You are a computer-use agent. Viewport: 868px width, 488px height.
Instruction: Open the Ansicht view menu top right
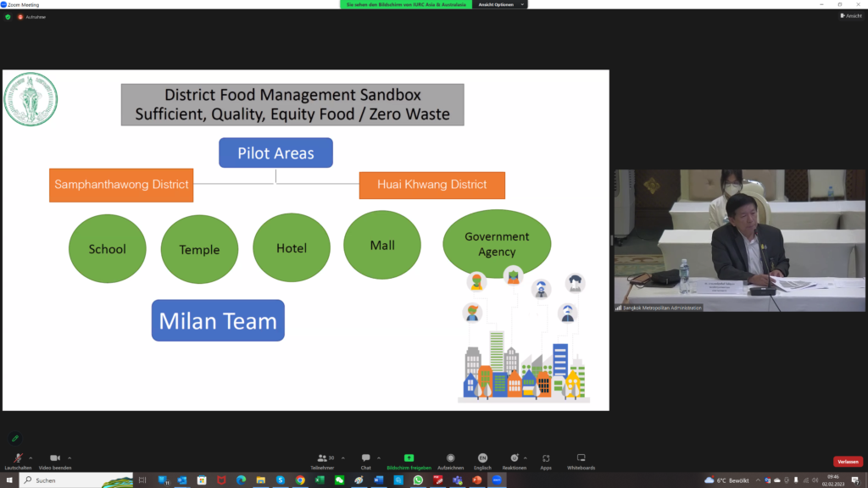tap(850, 16)
